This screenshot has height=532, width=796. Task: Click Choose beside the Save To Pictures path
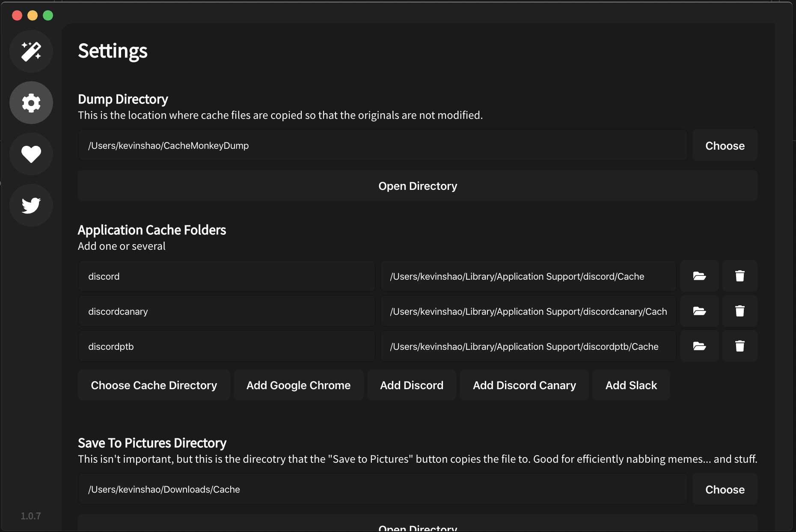click(x=725, y=489)
